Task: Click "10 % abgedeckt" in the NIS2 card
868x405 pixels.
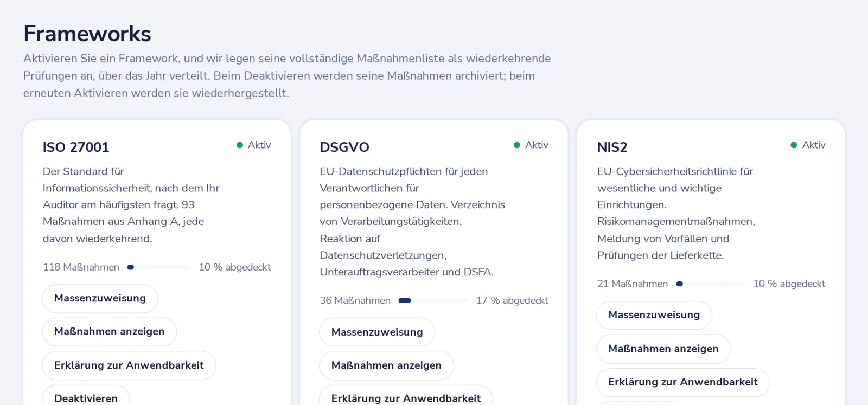Action: click(789, 284)
